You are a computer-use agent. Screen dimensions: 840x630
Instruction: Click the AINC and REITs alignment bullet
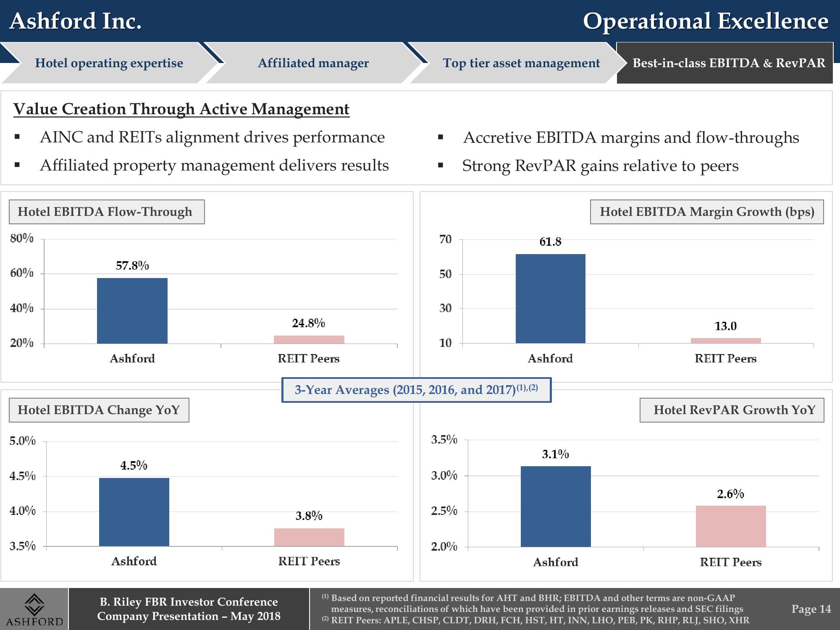point(212,137)
